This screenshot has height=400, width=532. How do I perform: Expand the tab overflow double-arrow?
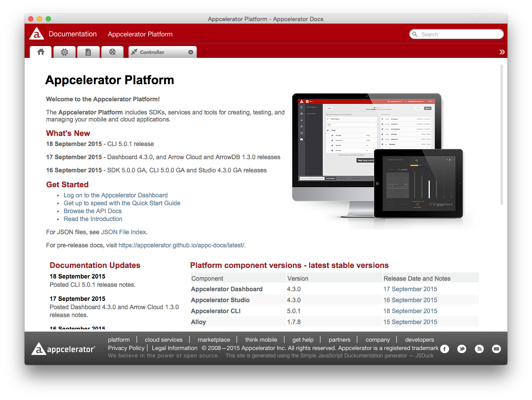click(x=502, y=52)
